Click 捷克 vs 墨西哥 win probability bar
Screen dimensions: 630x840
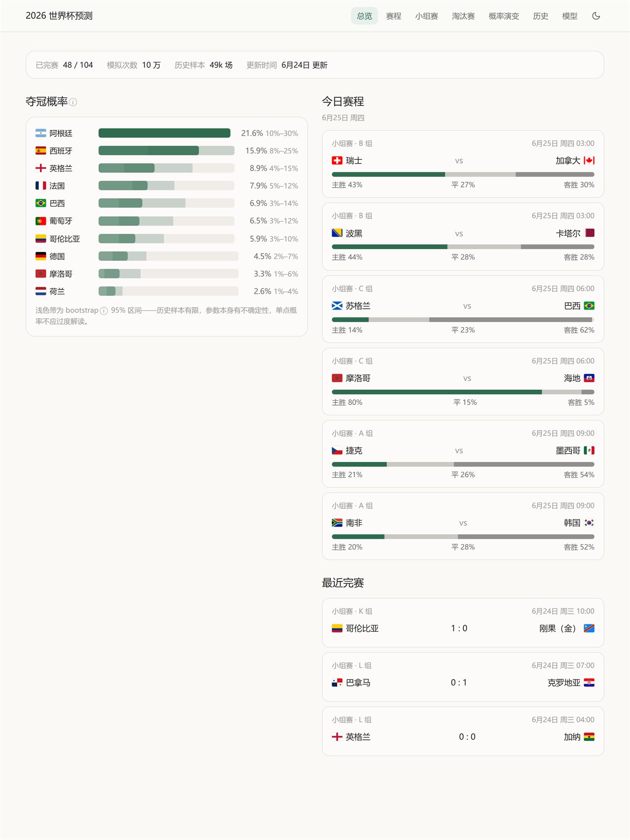pos(463,464)
